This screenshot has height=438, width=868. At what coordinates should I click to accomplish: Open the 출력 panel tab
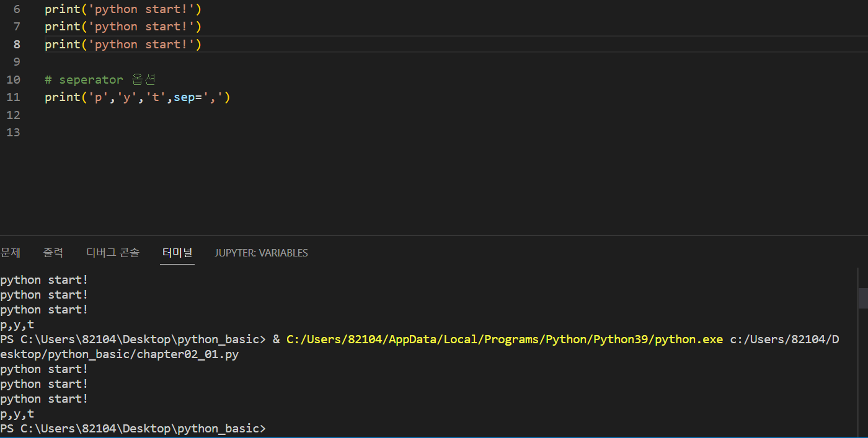53,253
